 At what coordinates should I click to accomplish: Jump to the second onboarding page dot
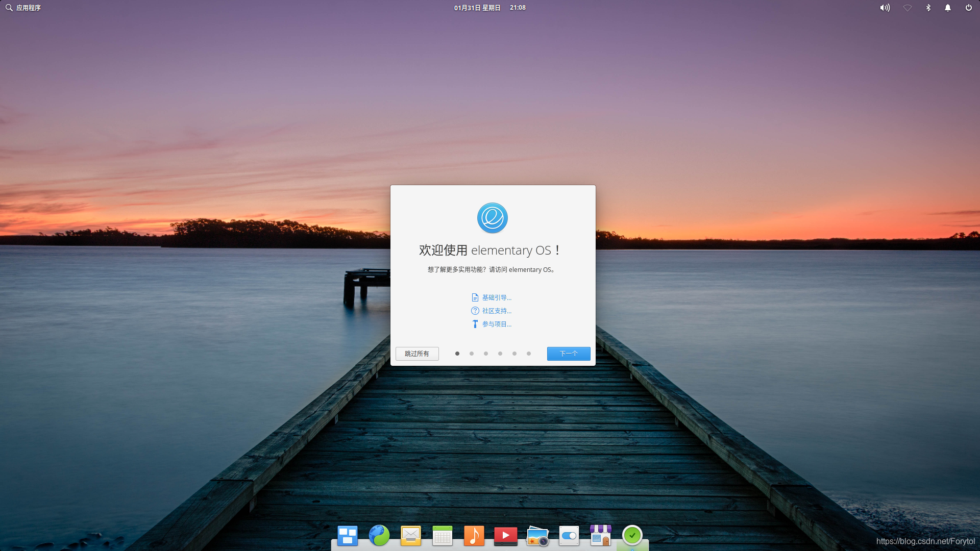[472, 354]
